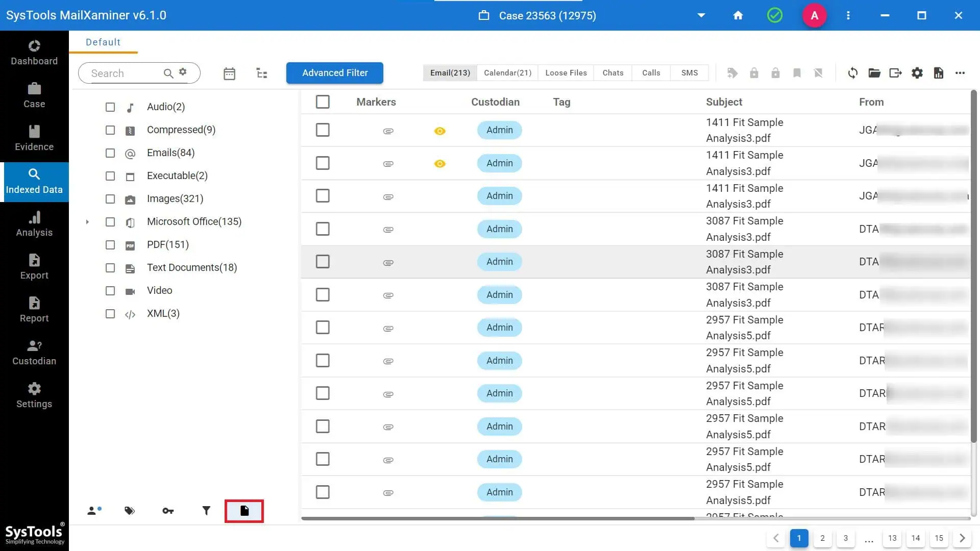Check the Images(321) checkbox
Viewport: 980px width, 551px height.
click(110, 199)
